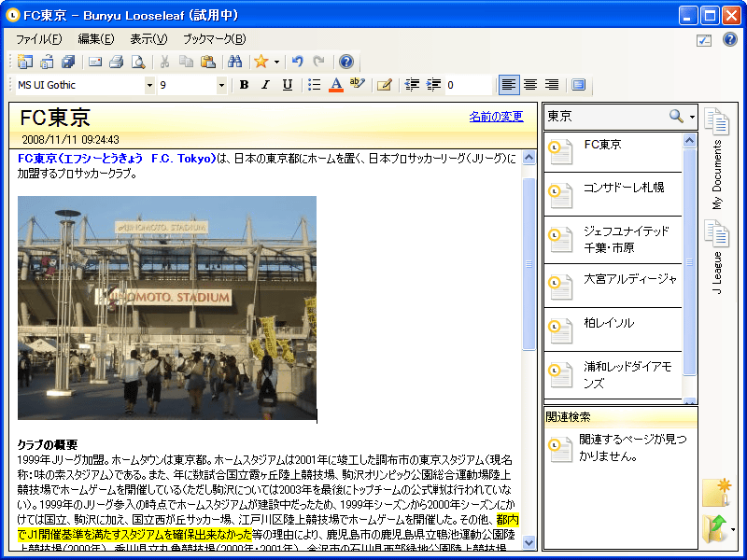Click search results scrollbar up arrow
This screenshot has height=560, width=747.
pos(689,141)
